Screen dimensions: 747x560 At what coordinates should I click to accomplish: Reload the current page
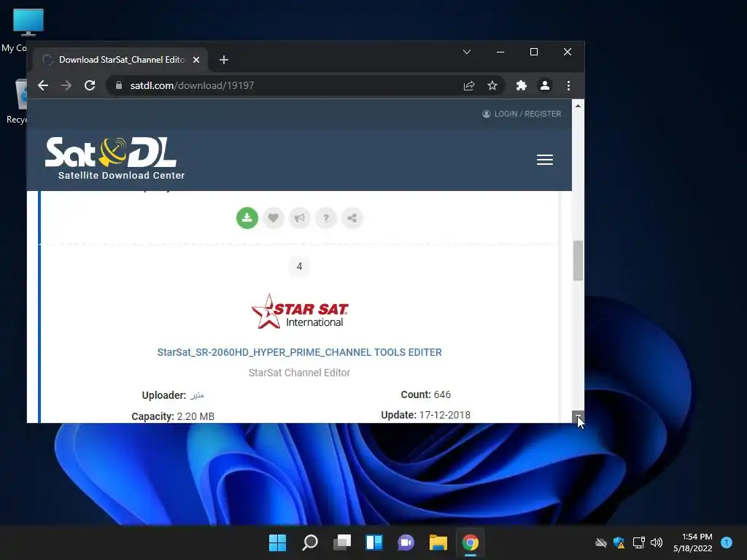tap(90, 85)
